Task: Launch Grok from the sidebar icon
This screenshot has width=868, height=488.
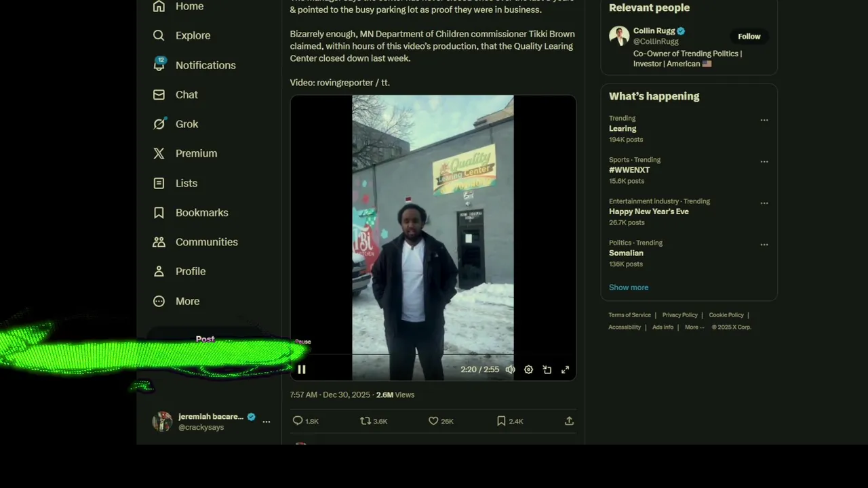Action: [x=159, y=124]
